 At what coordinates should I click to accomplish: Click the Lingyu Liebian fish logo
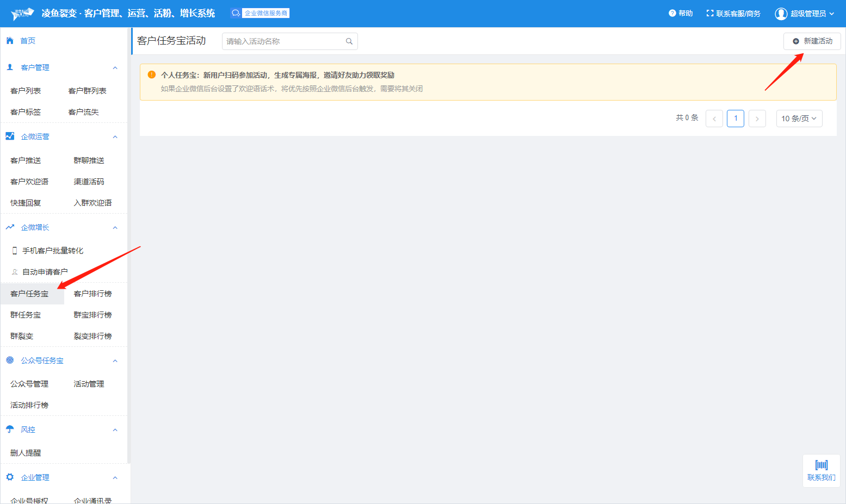click(x=22, y=14)
